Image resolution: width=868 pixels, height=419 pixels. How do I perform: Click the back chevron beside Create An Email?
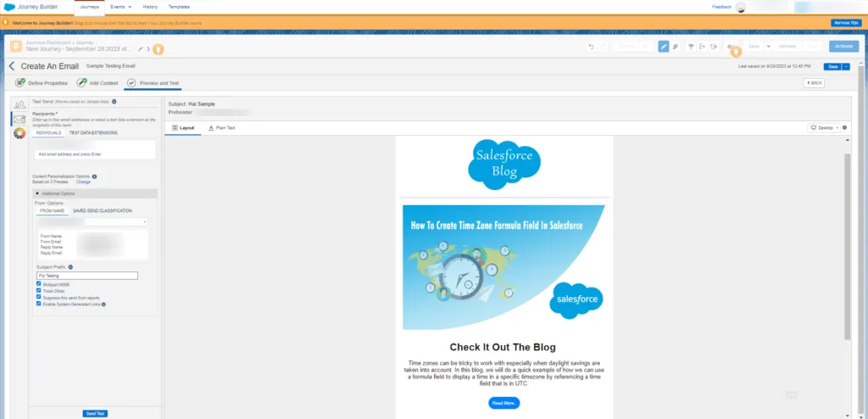tap(12, 66)
